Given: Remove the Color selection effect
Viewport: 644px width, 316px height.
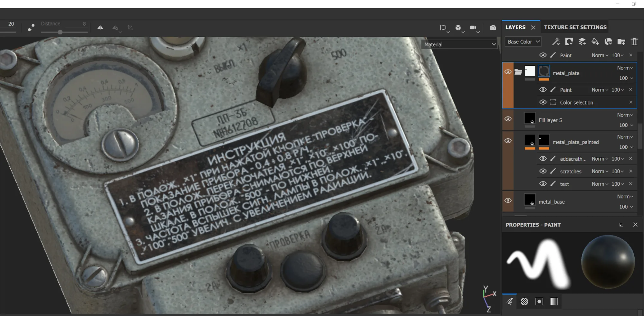Looking at the screenshot, I should 630,102.
